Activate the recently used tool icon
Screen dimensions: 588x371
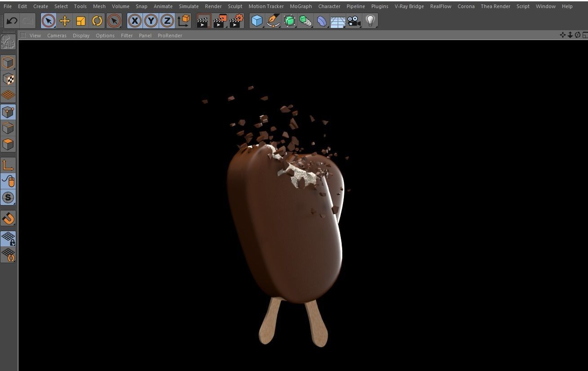[x=114, y=21]
